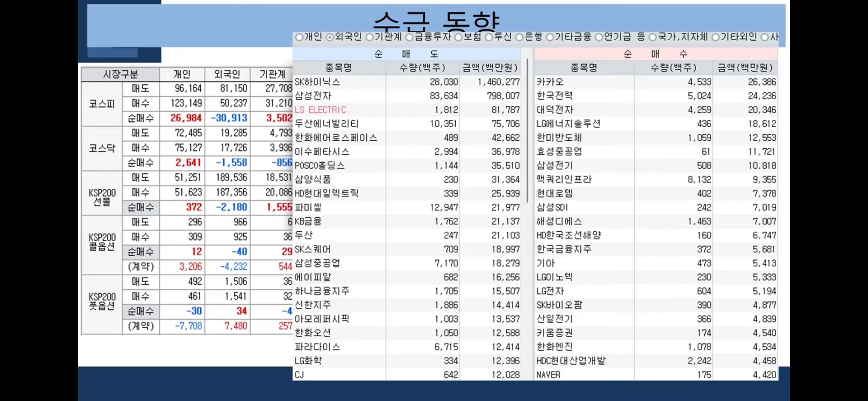This screenshot has width=868, height=401.
Task: Select 삼양식품 row
Action: [x=406, y=180]
